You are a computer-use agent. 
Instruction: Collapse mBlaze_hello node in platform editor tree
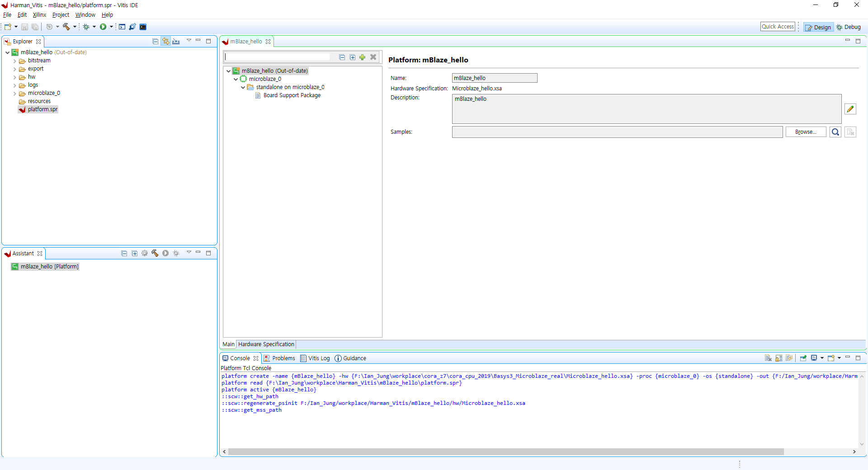click(229, 71)
